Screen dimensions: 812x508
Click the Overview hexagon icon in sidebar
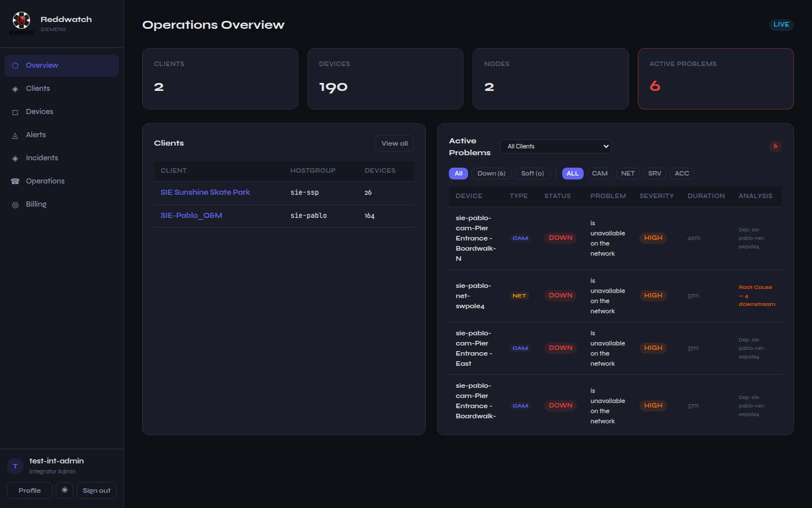click(15, 65)
